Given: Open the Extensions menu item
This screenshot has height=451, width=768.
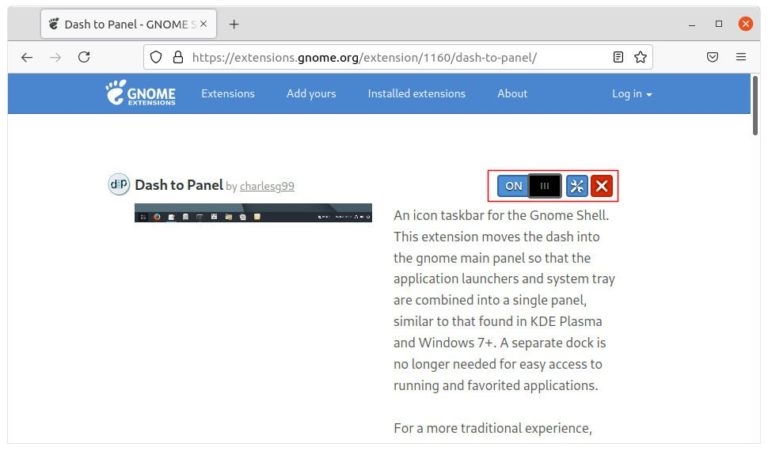Looking at the screenshot, I should point(228,94).
